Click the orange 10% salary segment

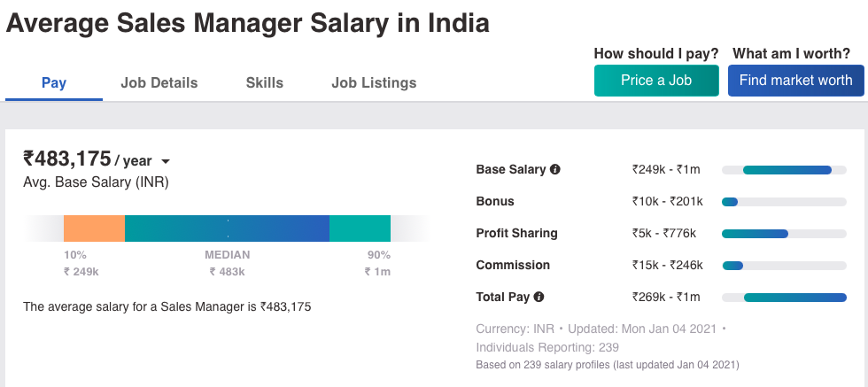94,228
